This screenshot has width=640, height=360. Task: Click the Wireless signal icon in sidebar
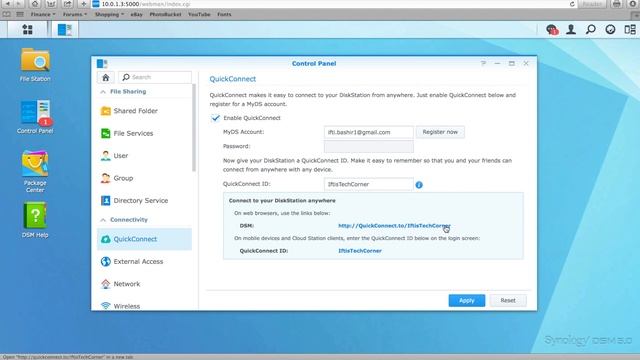105,306
